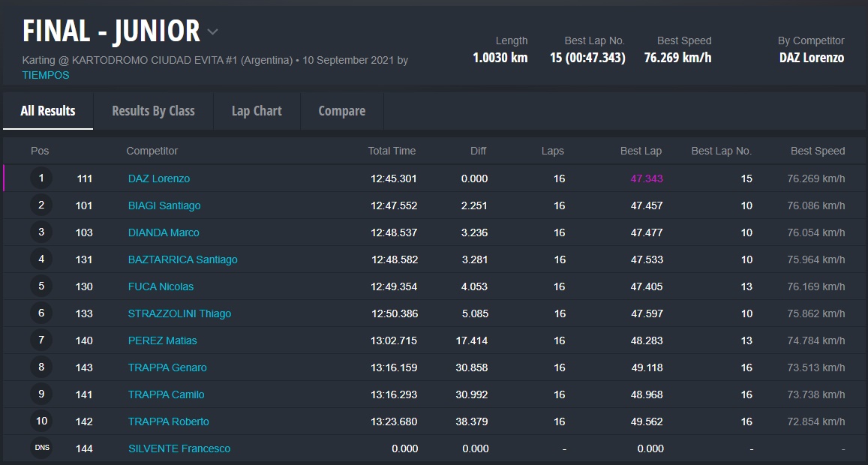Screen dimensions: 868x465
Task: Click the Best Lap column header
Action: pos(641,151)
